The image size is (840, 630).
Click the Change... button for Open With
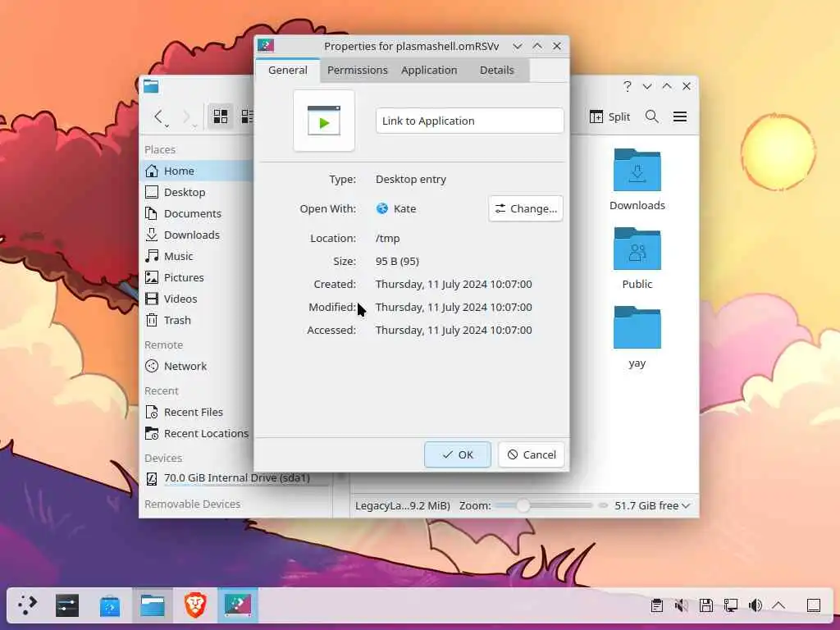tap(526, 208)
